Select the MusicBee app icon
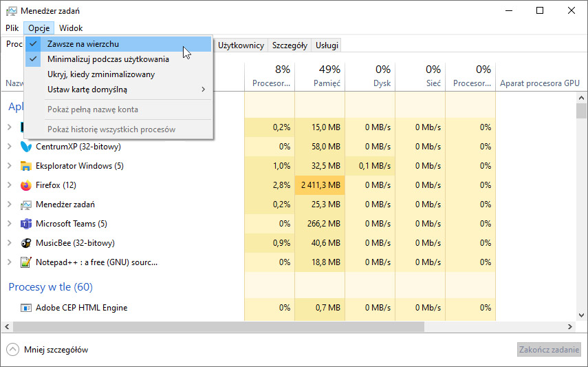The image size is (588, 367). pos(26,243)
